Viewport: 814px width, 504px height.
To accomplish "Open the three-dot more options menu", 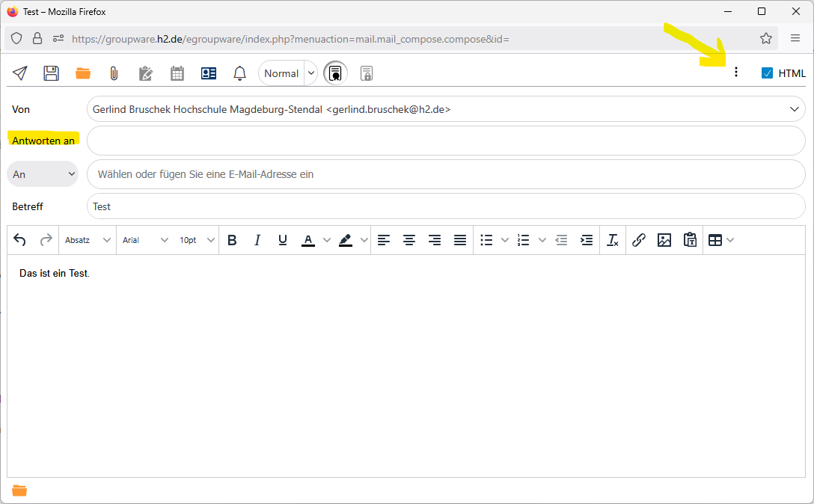I will [x=736, y=73].
